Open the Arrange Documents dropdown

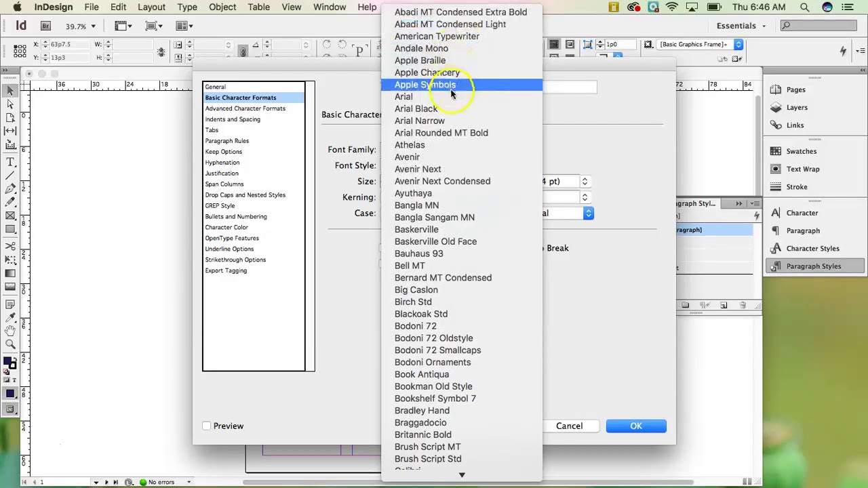coord(183,26)
